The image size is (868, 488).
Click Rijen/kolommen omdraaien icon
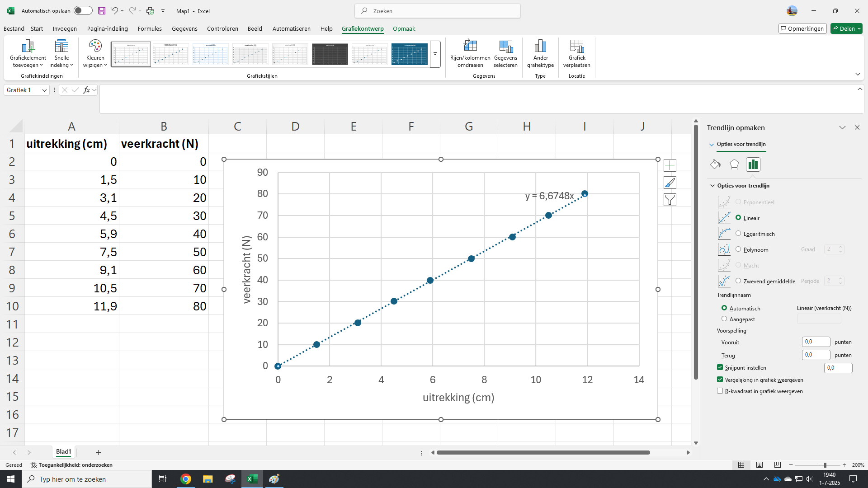coord(470,46)
